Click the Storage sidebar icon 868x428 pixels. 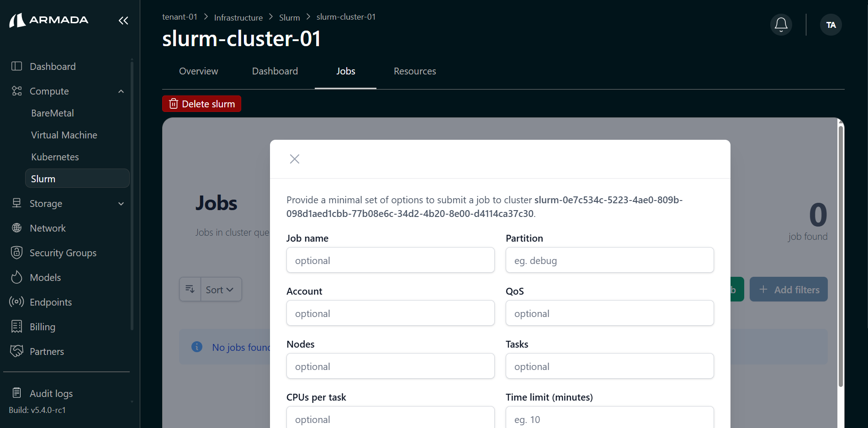(x=17, y=203)
